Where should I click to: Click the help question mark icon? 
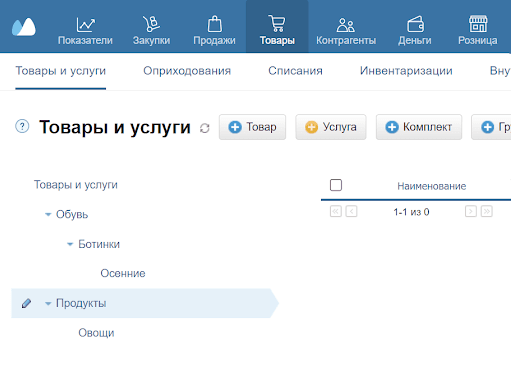[x=22, y=126]
